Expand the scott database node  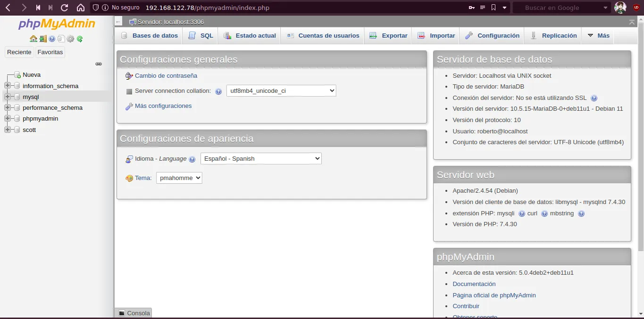[x=7, y=130]
